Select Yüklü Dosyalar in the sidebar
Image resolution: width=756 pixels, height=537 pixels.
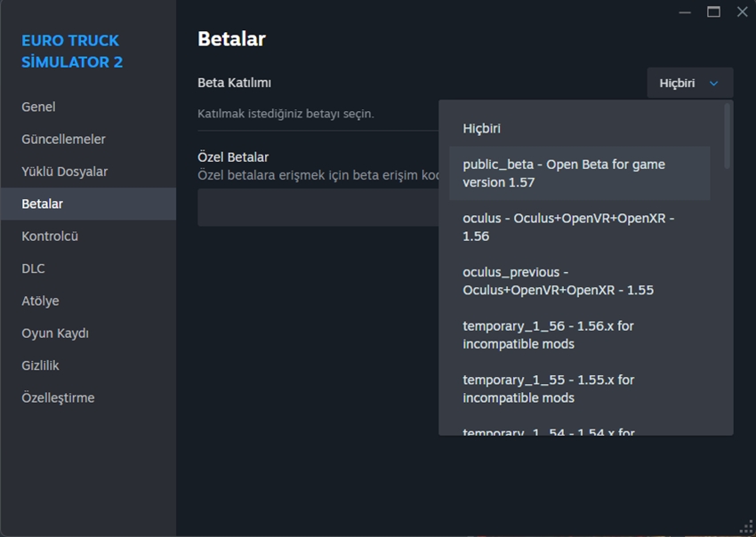coord(64,172)
